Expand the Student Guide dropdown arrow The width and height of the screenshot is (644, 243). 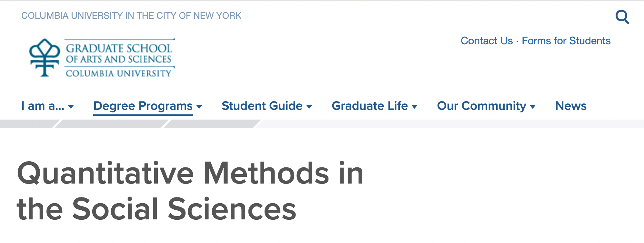[309, 107]
